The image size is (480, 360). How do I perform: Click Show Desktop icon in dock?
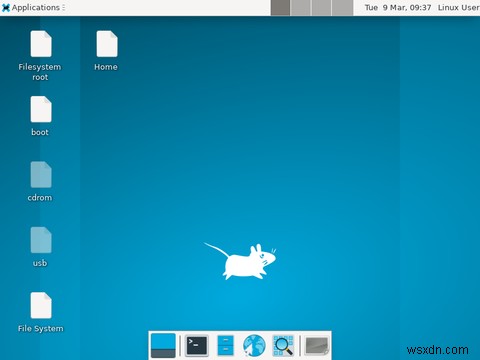point(163,345)
